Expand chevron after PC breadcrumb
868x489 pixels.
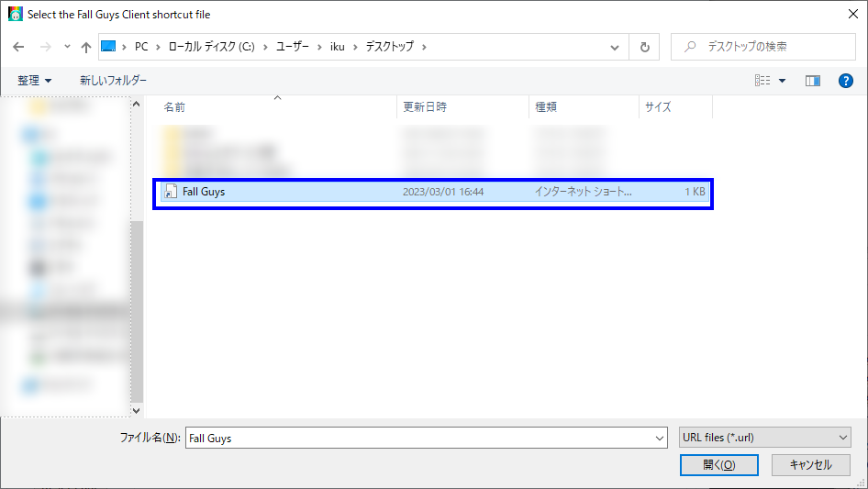coord(158,47)
